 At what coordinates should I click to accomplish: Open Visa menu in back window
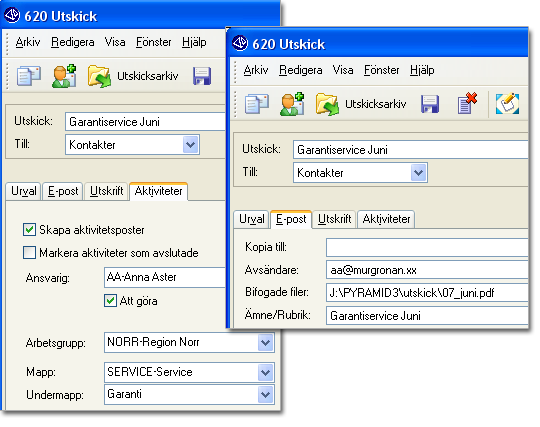pos(115,42)
